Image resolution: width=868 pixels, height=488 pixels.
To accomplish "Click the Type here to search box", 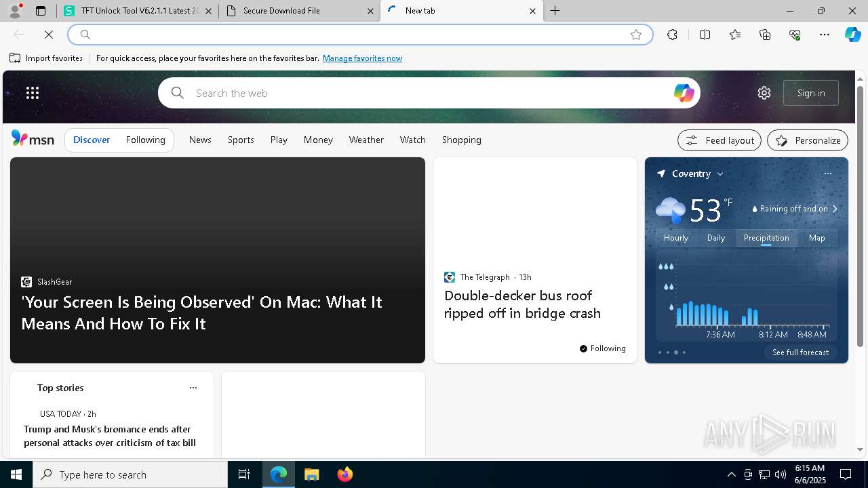I will 130,474.
